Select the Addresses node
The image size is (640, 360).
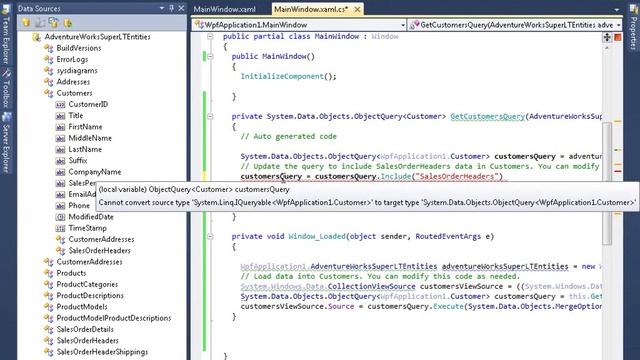(73, 82)
